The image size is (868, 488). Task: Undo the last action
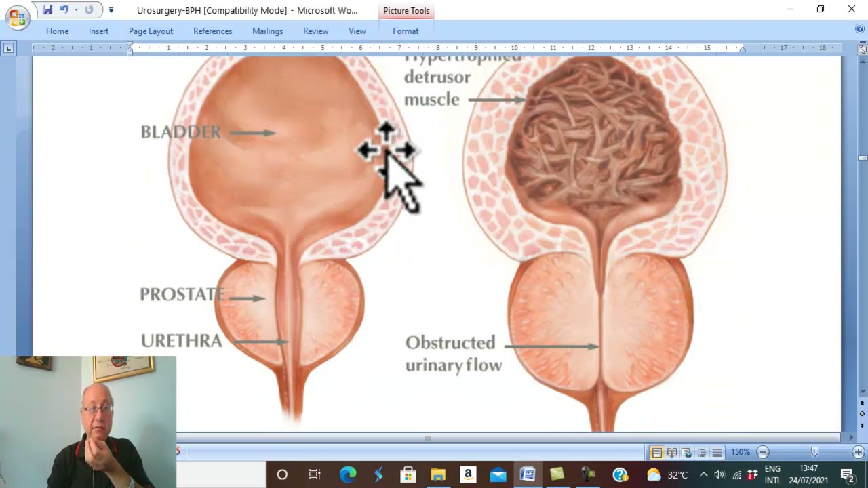pyautogui.click(x=64, y=9)
